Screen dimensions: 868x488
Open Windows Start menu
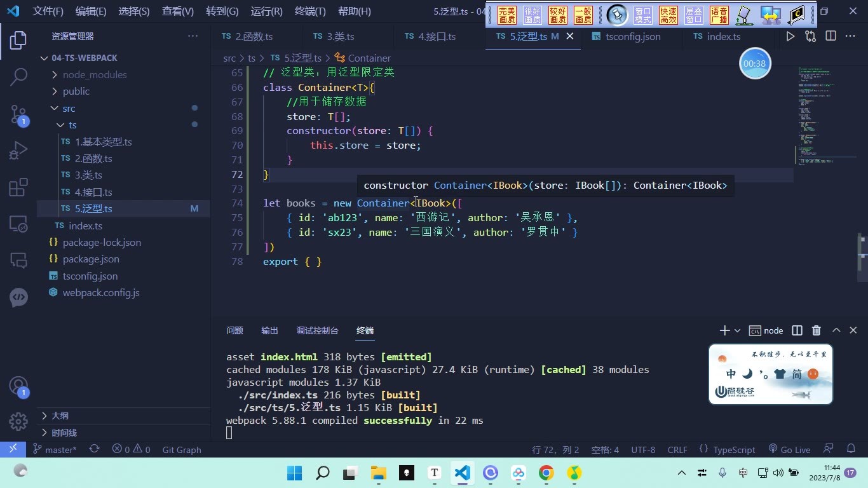[294, 473]
